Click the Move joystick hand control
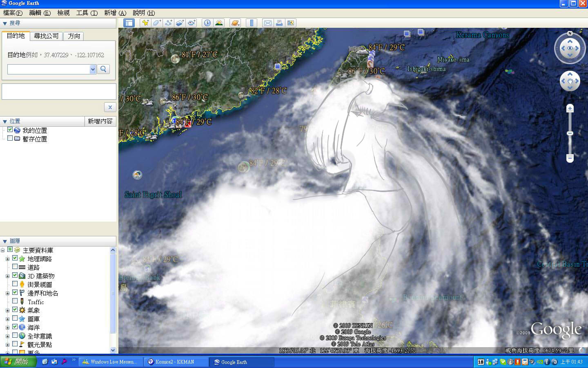Screen dimensions: 588x368 pos(570,81)
